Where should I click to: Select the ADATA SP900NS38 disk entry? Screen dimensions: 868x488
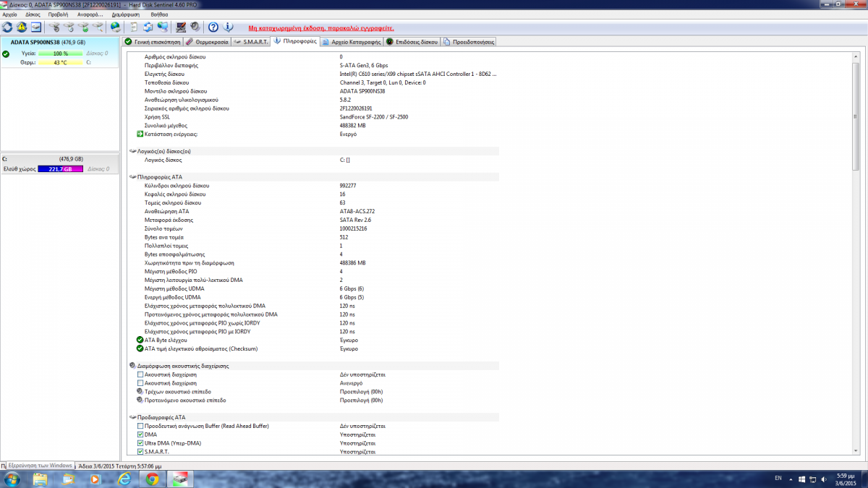tap(59, 53)
